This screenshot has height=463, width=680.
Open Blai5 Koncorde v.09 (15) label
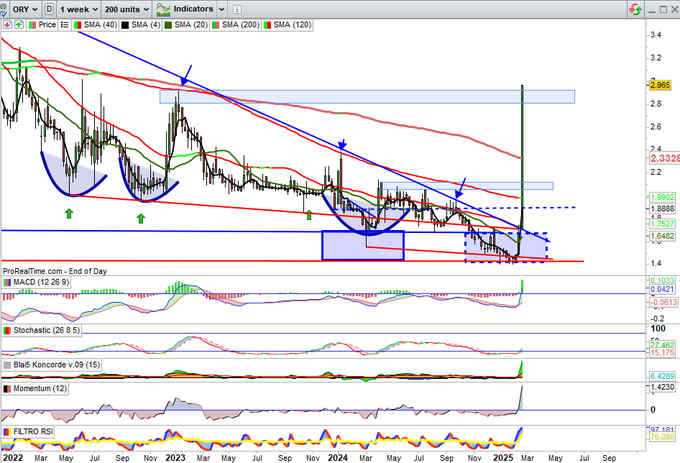56,365
